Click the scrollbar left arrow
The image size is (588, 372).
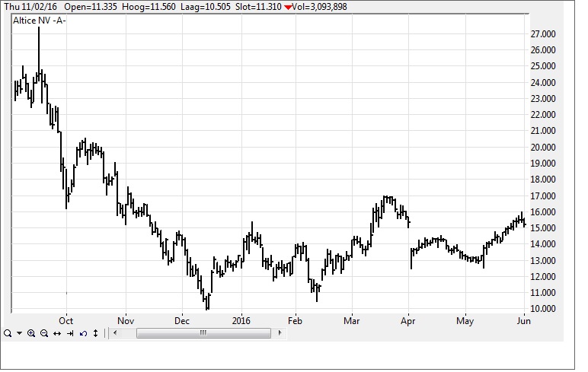click(115, 332)
